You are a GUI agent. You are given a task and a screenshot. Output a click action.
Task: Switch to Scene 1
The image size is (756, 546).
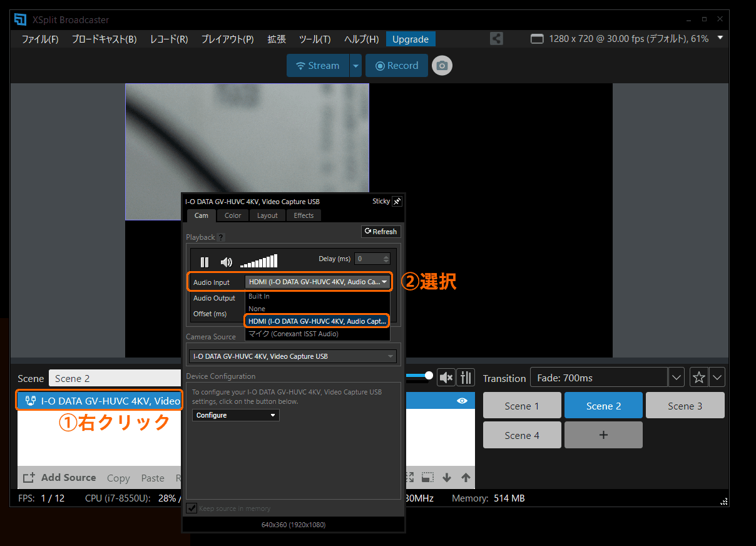click(522, 406)
